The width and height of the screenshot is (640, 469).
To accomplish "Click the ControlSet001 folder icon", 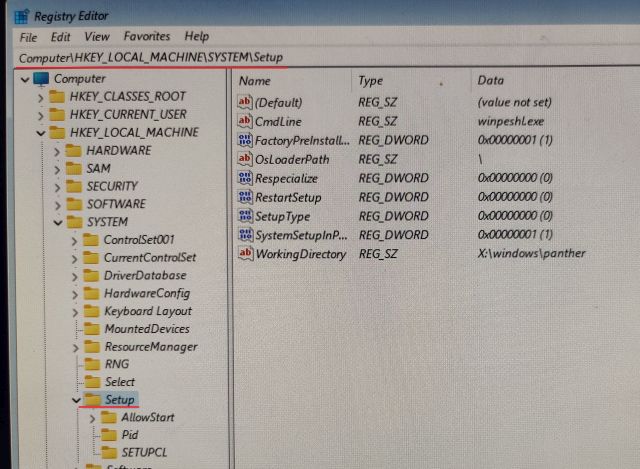I will (91, 240).
